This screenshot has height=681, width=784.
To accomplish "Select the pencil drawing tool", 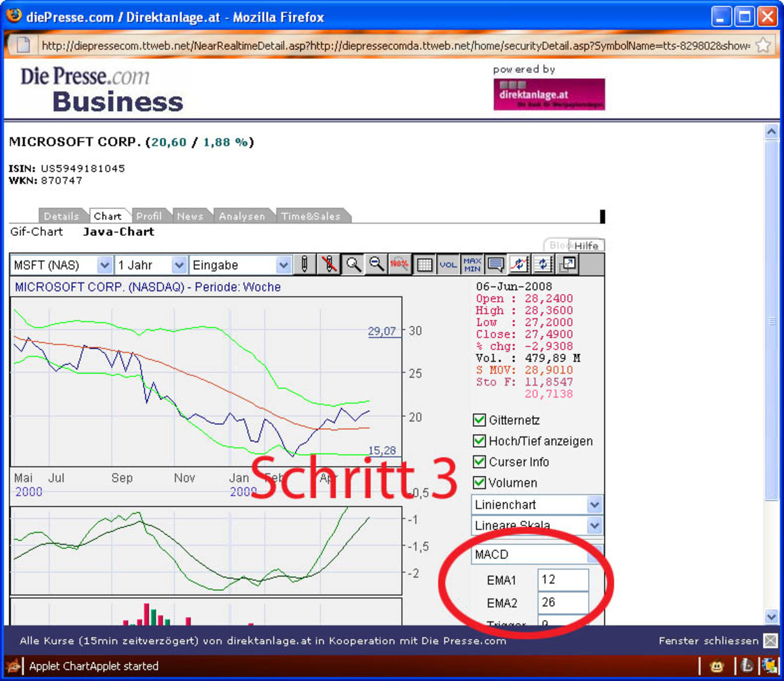I will pos(304,265).
